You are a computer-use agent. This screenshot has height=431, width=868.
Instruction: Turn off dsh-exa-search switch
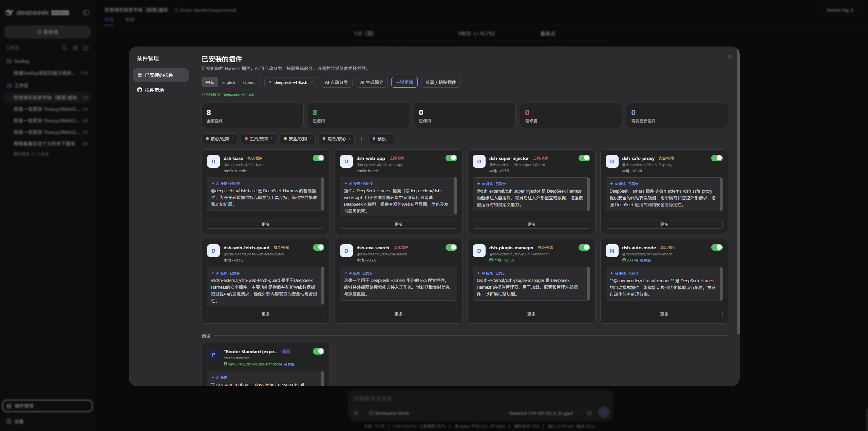tap(451, 247)
